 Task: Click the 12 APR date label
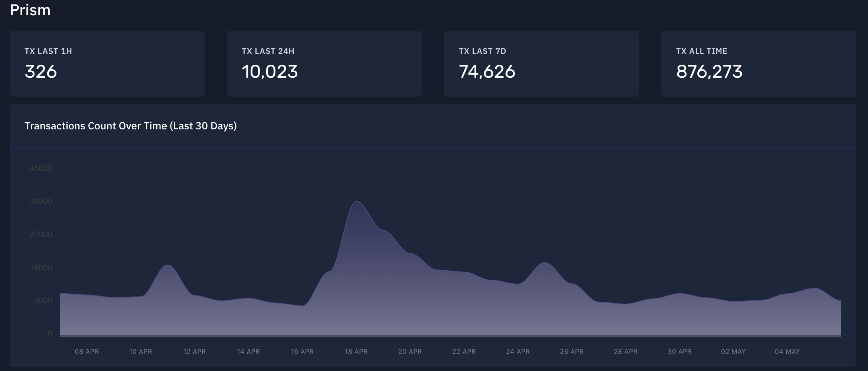(x=195, y=352)
